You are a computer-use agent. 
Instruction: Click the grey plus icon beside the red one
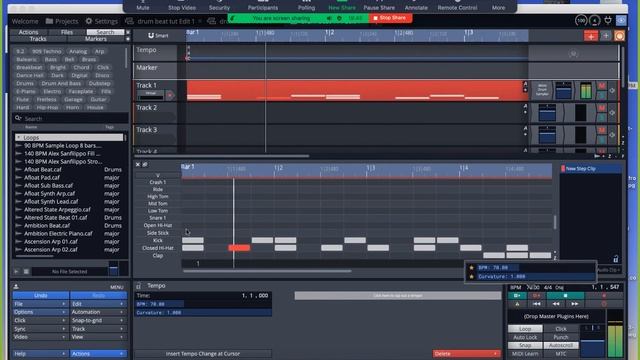coord(606,36)
